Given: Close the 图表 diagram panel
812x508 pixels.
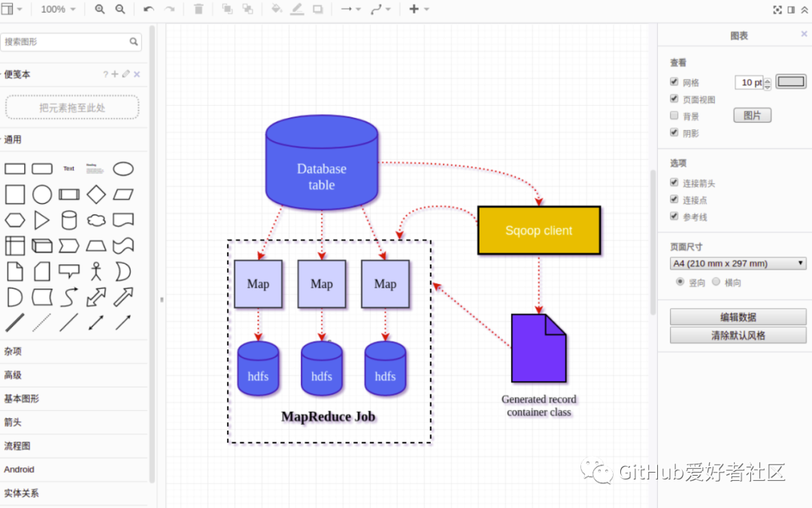Looking at the screenshot, I should pos(804,34).
